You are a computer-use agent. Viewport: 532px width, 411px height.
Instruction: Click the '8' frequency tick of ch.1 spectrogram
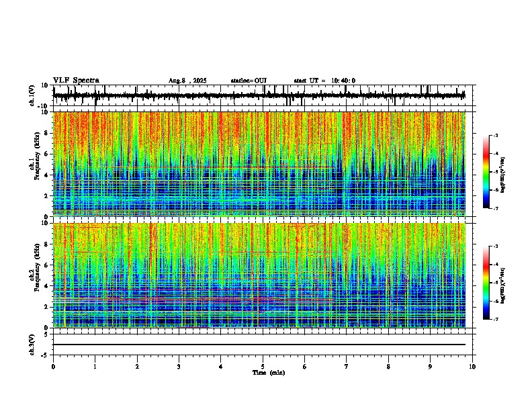47,133
